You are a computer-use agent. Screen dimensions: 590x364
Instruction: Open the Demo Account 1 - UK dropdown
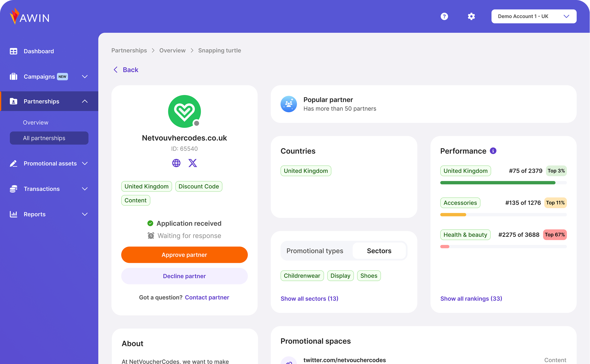coord(534,16)
